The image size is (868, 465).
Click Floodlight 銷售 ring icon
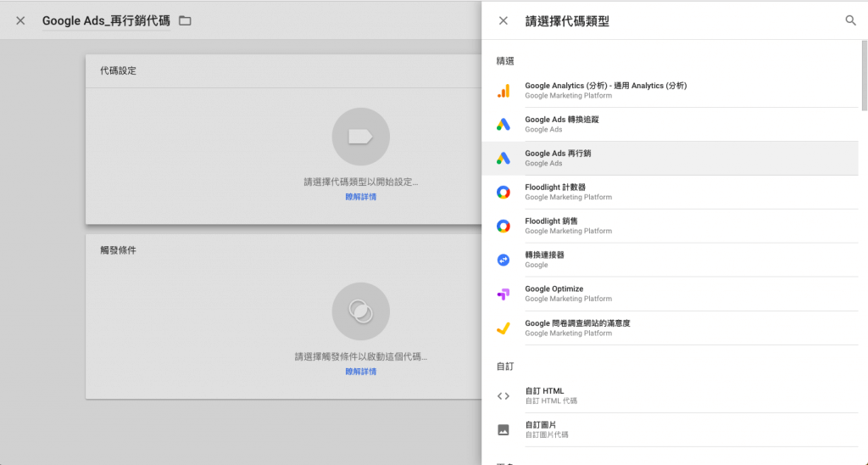pos(504,226)
